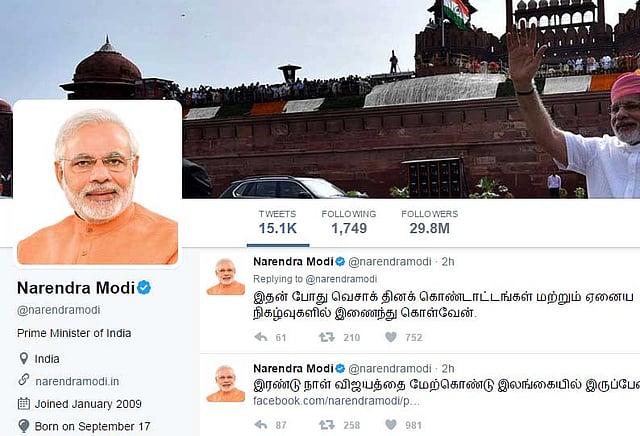Screen dimensions: 640x436
Task: Click the first tweet's avatar thumbnail
Action: [226, 276]
